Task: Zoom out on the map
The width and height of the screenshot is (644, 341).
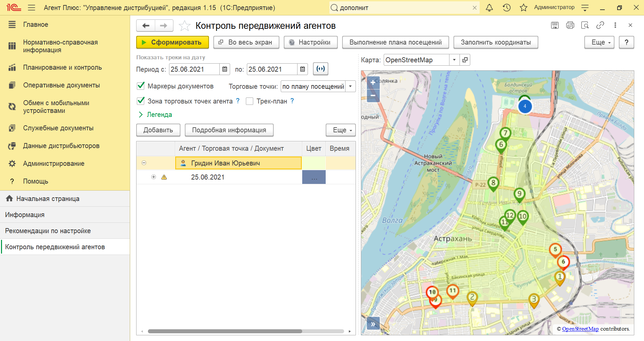Action: point(373,95)
